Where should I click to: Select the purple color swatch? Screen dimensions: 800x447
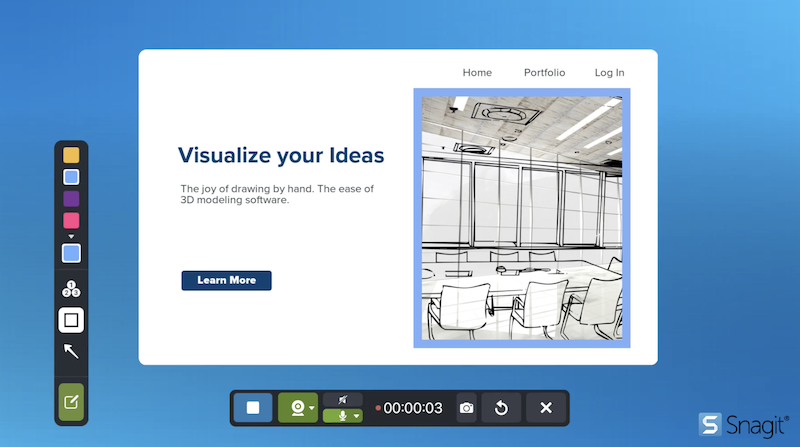pyautogui.click(x=71, y=199)
